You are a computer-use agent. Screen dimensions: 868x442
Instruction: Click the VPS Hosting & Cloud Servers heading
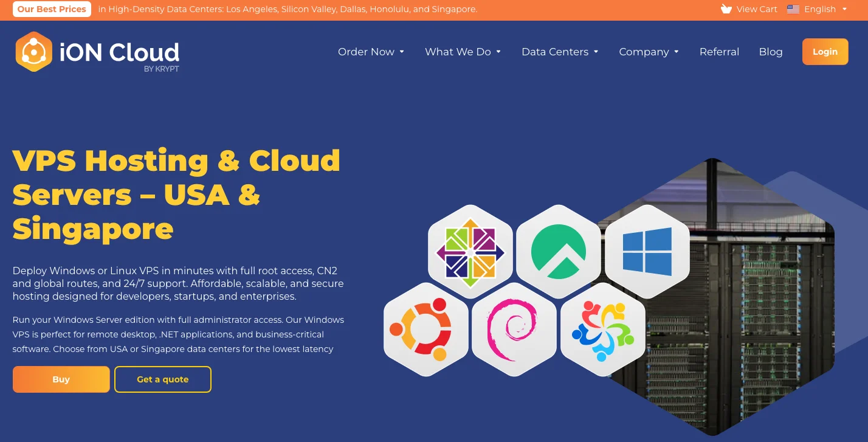point(176,195)
